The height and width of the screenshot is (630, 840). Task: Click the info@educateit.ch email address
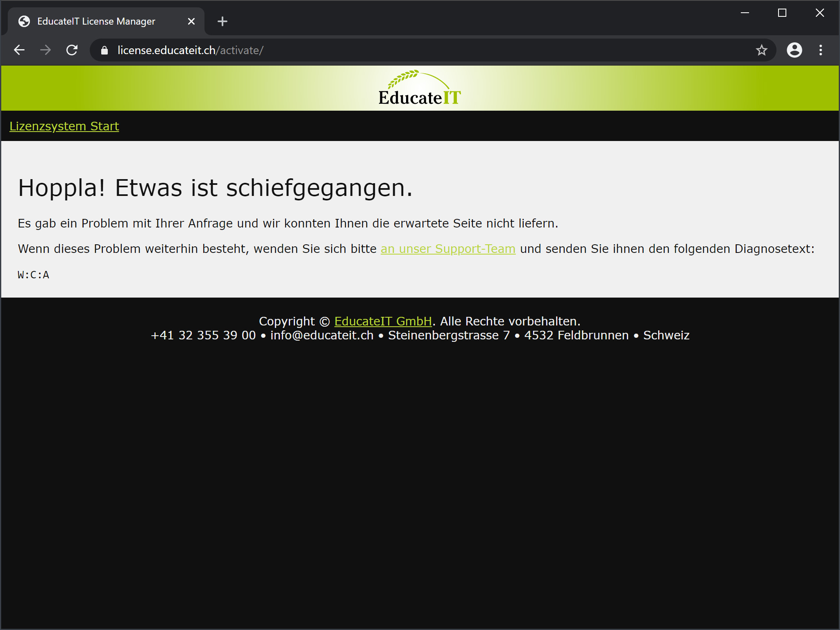click(321, 335)
